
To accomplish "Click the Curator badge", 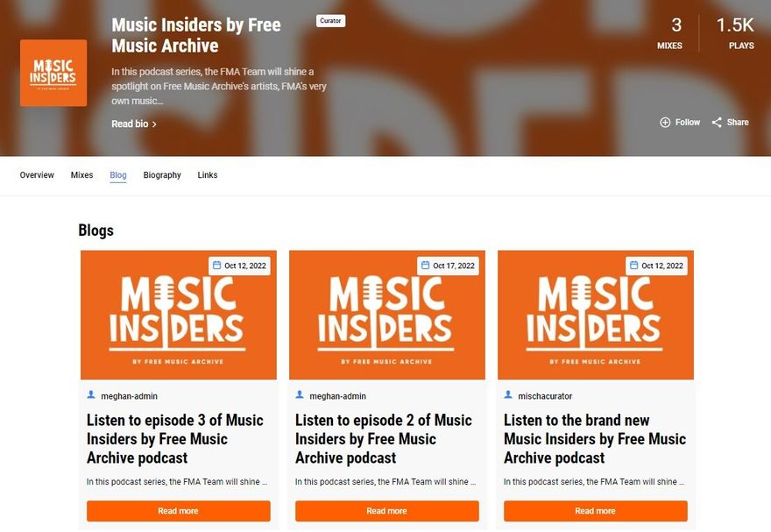I will pyautogui.click(x=330, y=21).
